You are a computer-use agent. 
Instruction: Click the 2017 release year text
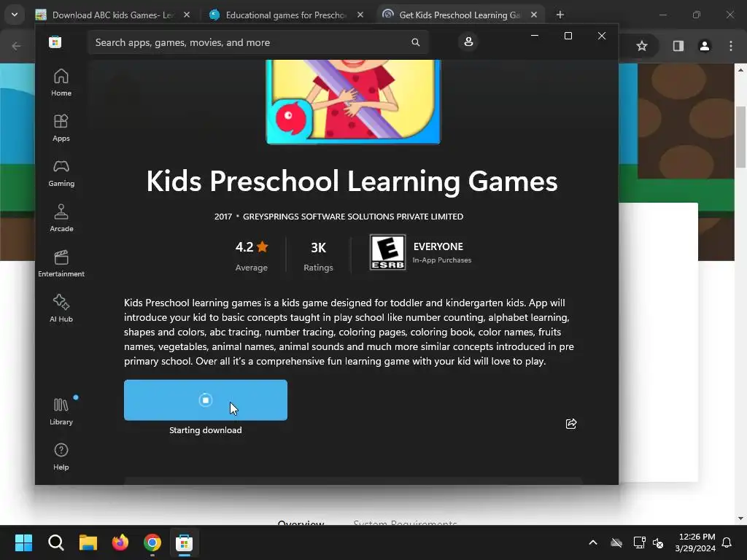(x=223, y=216)
